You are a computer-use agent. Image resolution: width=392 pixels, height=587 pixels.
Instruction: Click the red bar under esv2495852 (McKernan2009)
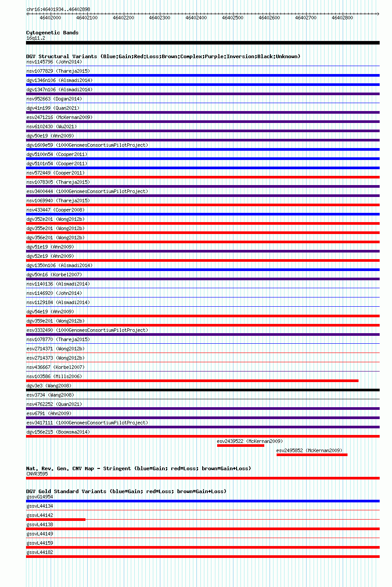click(312, 455)
